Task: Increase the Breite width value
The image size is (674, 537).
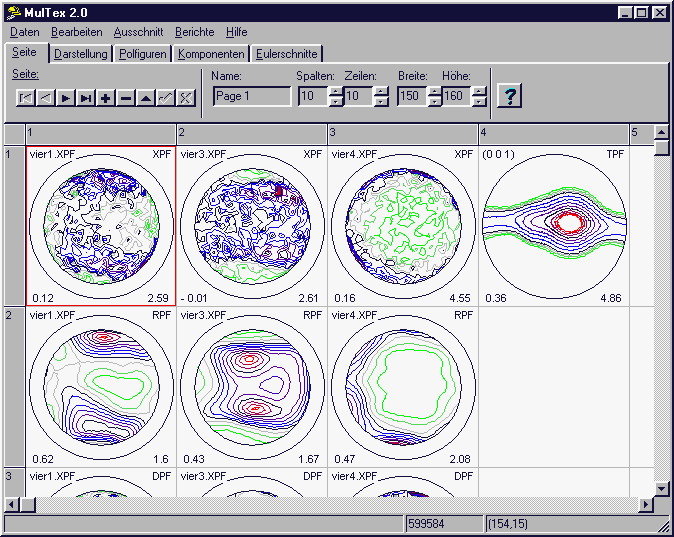Action: pyautogui.click(x=435, y=91)
